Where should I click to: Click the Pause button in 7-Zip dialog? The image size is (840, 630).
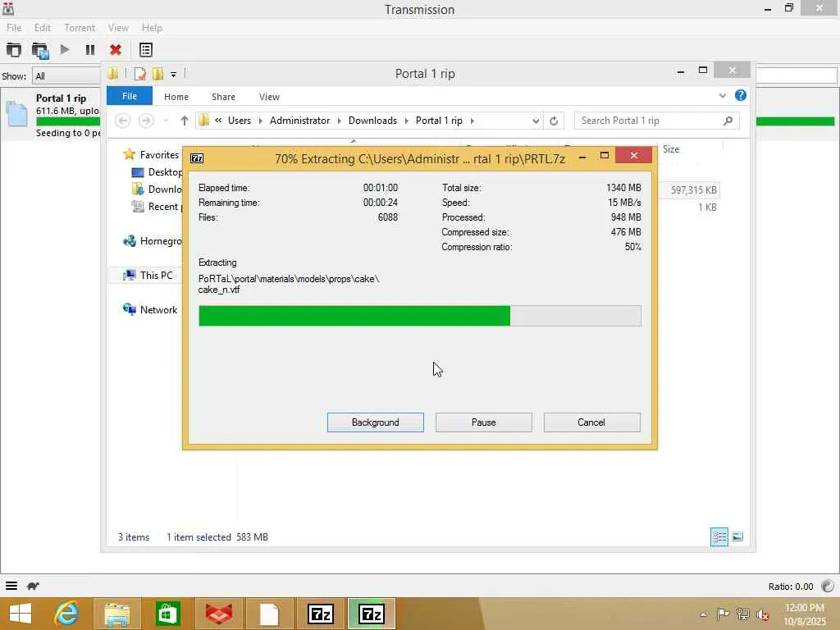click(484, 422)
